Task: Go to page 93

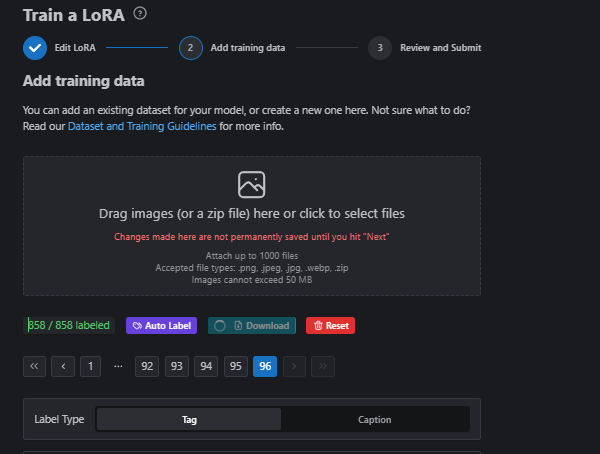Action: click(x=176, y=366)
